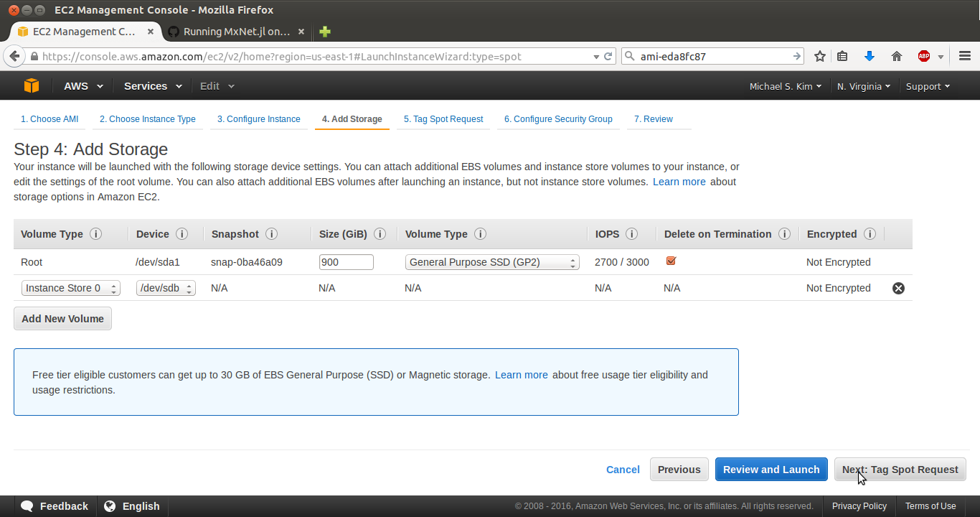Go to Firefox home page icon
The image size is (980, 517).
(897, 56)
